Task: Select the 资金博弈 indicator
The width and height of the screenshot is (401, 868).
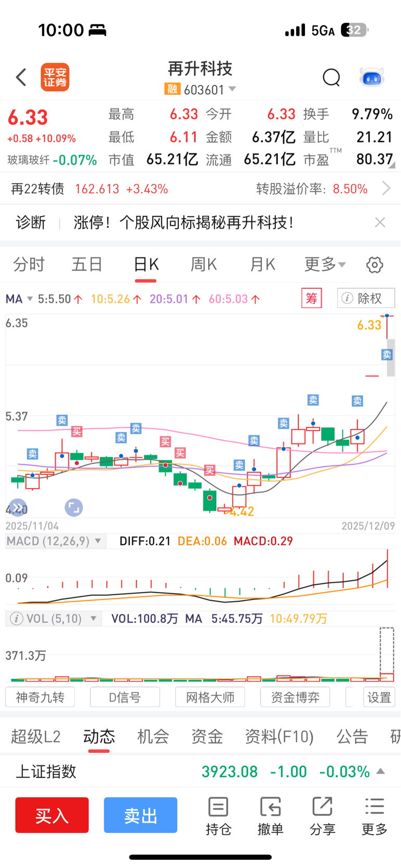Action: tap(295, 697)
